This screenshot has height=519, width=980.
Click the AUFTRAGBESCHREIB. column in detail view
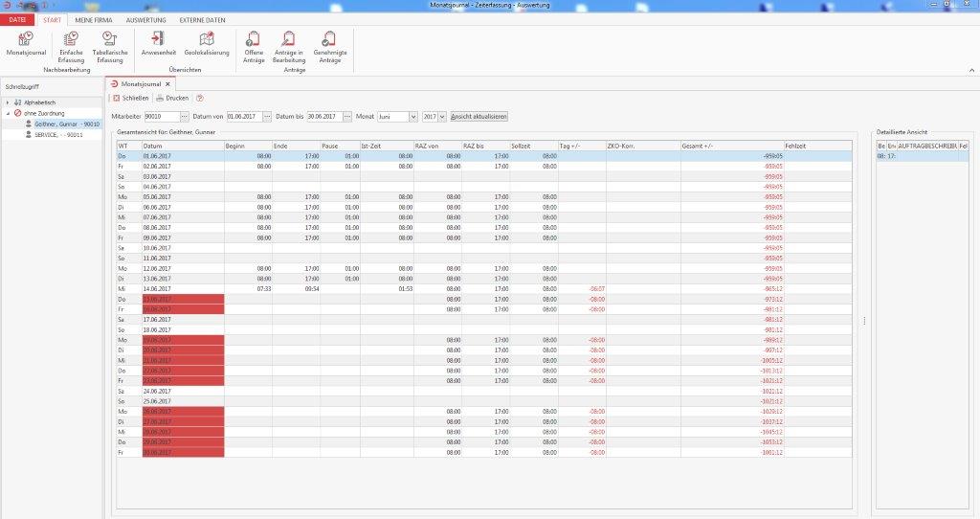click(927, 146)
